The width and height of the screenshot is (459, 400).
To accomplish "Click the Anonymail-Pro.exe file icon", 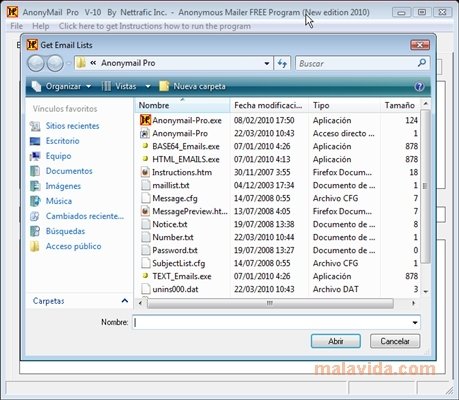I will tap(145, 120).
